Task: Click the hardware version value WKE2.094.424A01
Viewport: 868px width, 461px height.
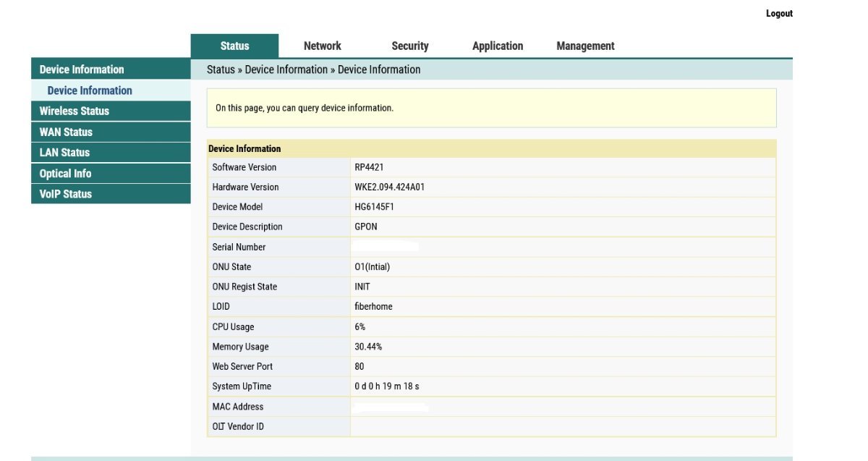Action: [389, 187]
